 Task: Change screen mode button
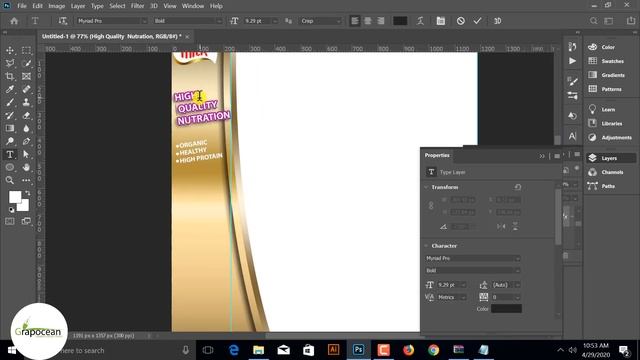26,221
